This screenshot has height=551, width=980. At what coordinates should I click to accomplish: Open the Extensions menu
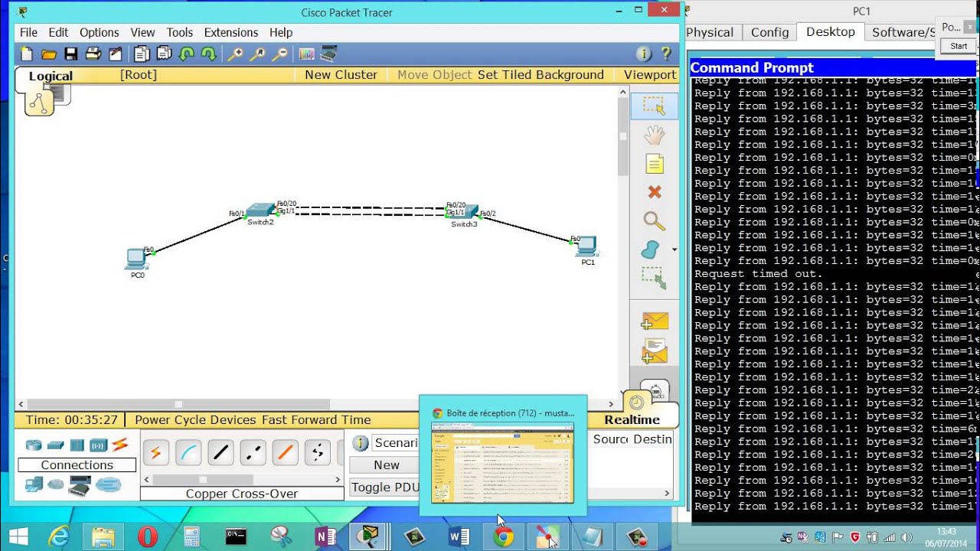pyautogui.click(x=230, y=32)
